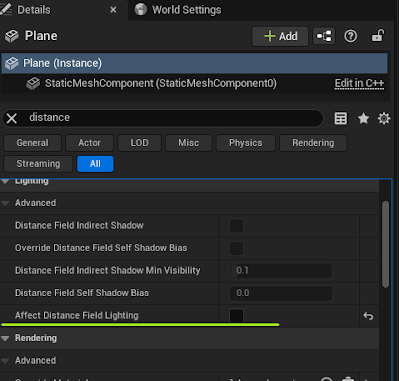
Task: Close the Details tab
Action: click(x=113, y=10)
